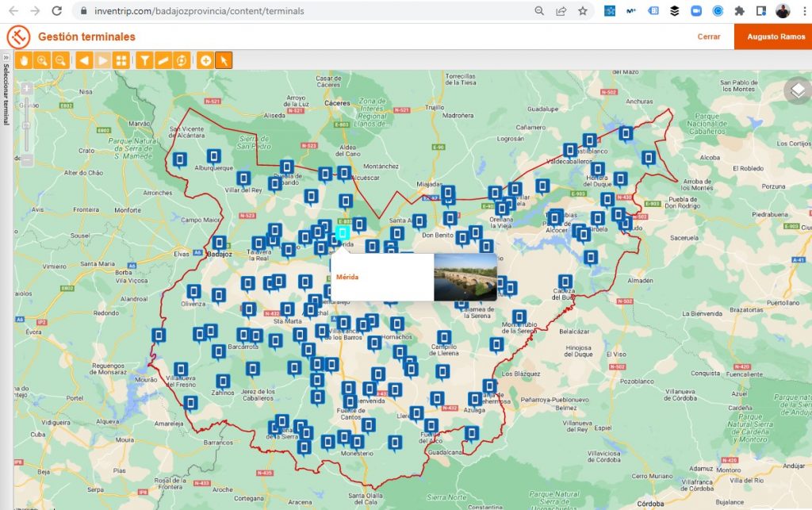The height and width of the screenshot is (510, 812).
Task: Open the Zoom extension camera icon
Action: click(696, 11)
